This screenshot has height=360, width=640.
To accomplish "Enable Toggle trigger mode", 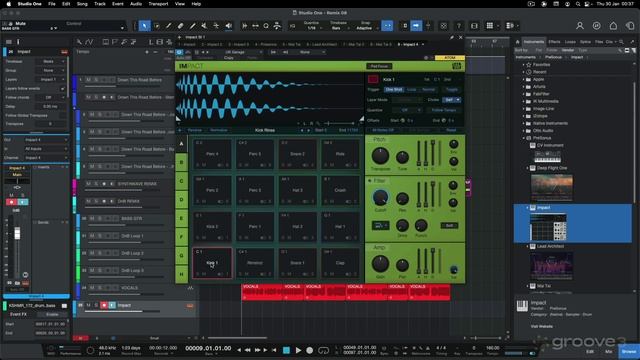I will point(451,89).
